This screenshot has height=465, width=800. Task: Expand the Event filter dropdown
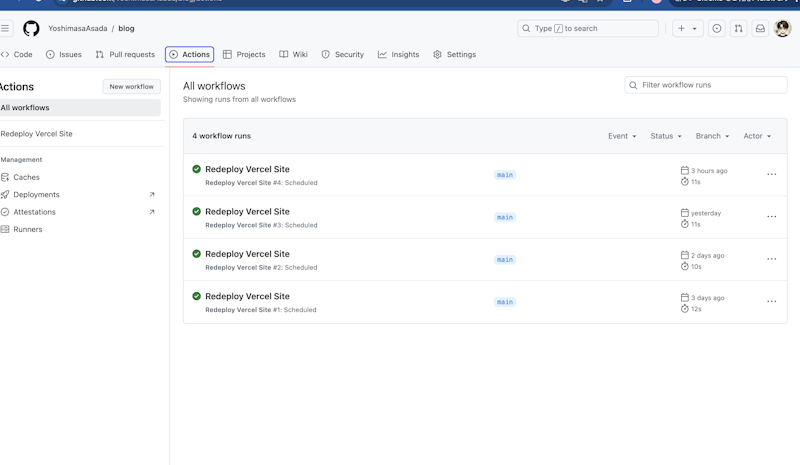point(621,136)
